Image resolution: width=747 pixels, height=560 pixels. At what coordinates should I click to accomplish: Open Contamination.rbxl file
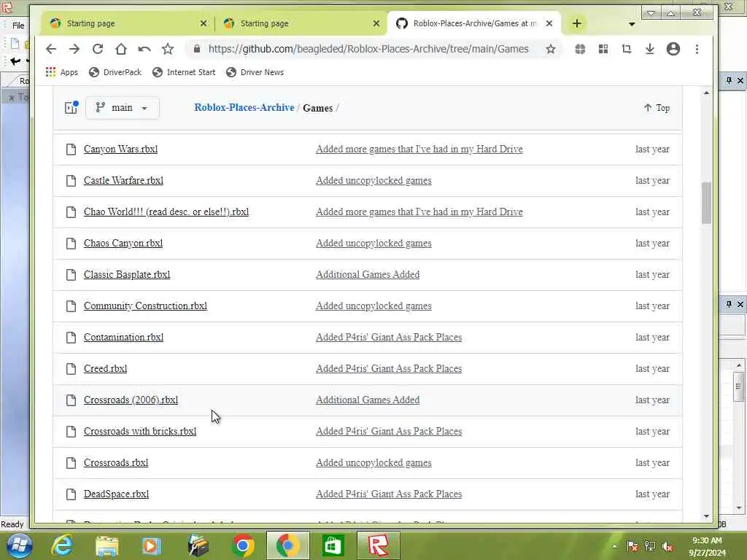(x=123, y=338)
